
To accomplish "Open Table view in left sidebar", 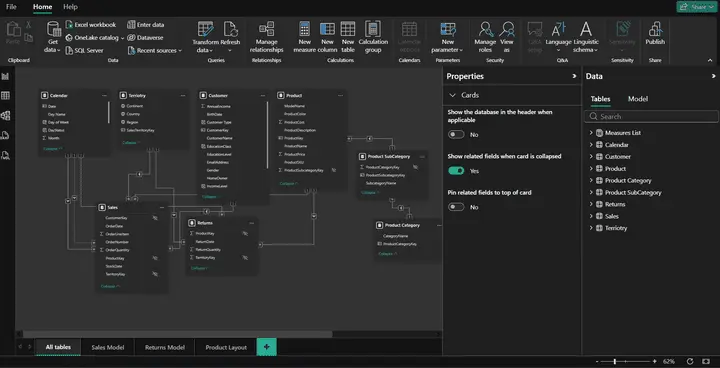I will [x=6, y=96].
